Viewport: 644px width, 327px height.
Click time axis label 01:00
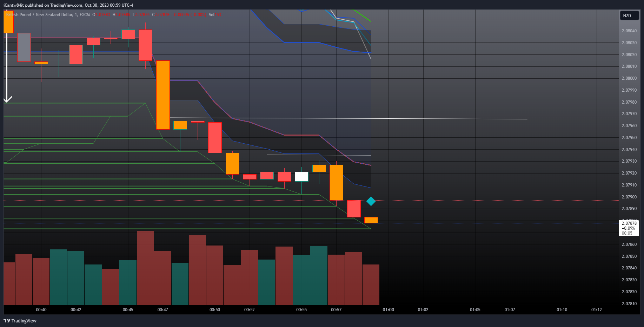[389, 310]
